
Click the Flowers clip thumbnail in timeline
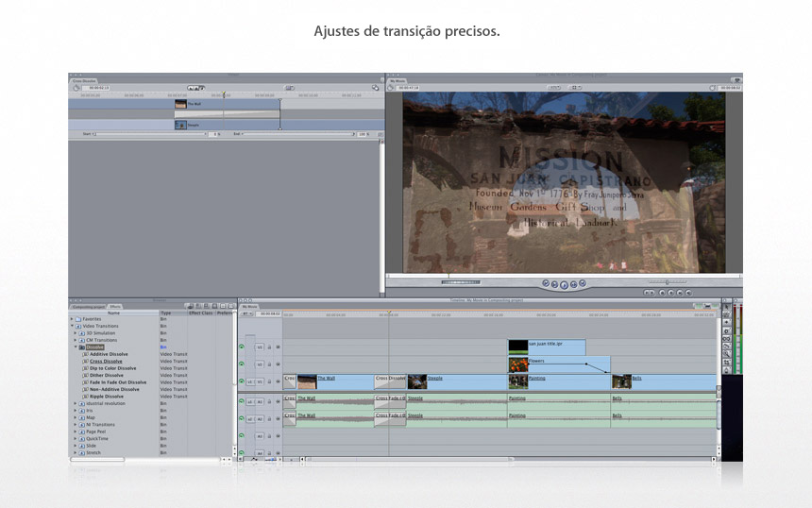(517, 364)
